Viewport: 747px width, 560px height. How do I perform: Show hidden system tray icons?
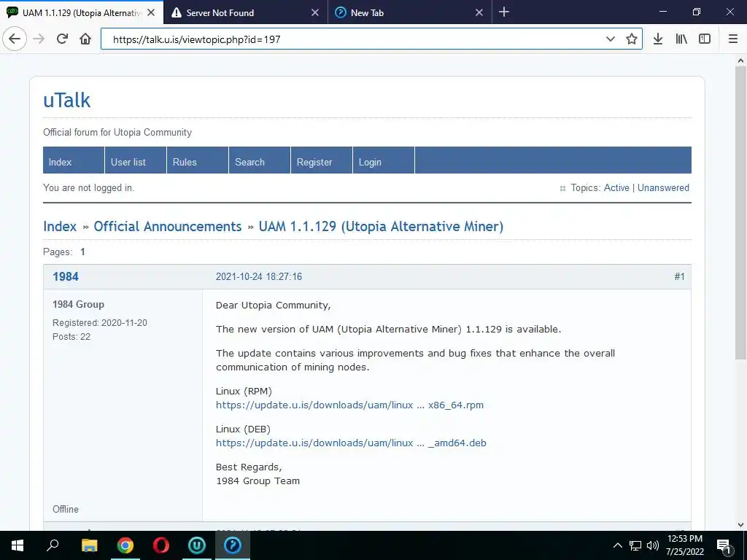click(617, 545)
